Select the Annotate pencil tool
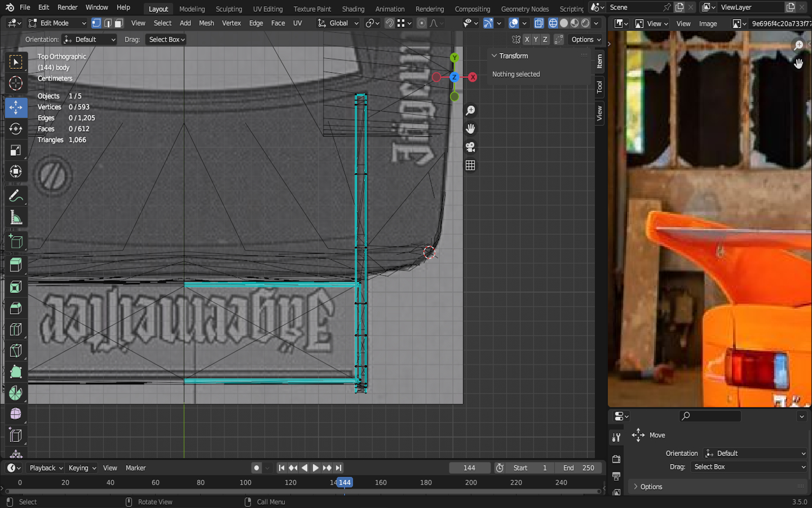Viewport: 812px width, 508px height. (x=16, y=196)
